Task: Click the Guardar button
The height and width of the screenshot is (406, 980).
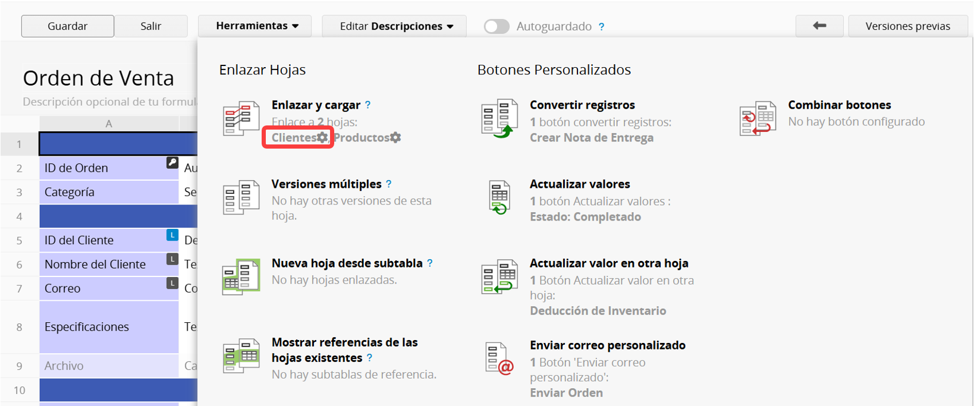Action: pos(68,26)
